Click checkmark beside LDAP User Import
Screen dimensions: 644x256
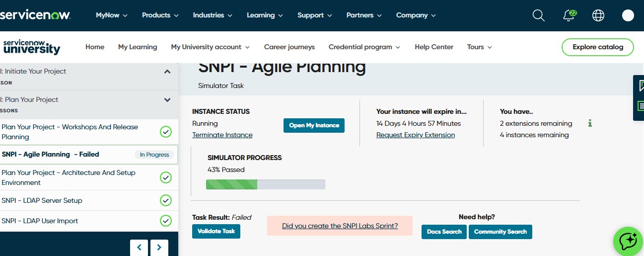tap(166, 221)
